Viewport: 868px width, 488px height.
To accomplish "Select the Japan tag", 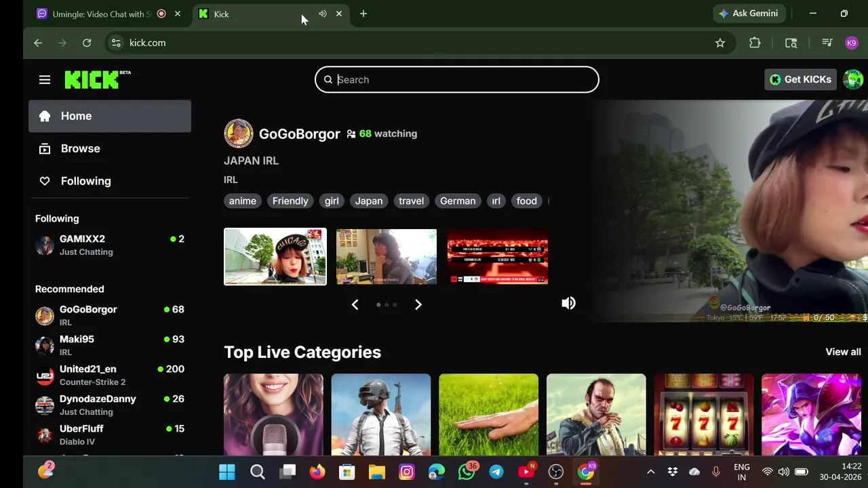I will (369, 201).
